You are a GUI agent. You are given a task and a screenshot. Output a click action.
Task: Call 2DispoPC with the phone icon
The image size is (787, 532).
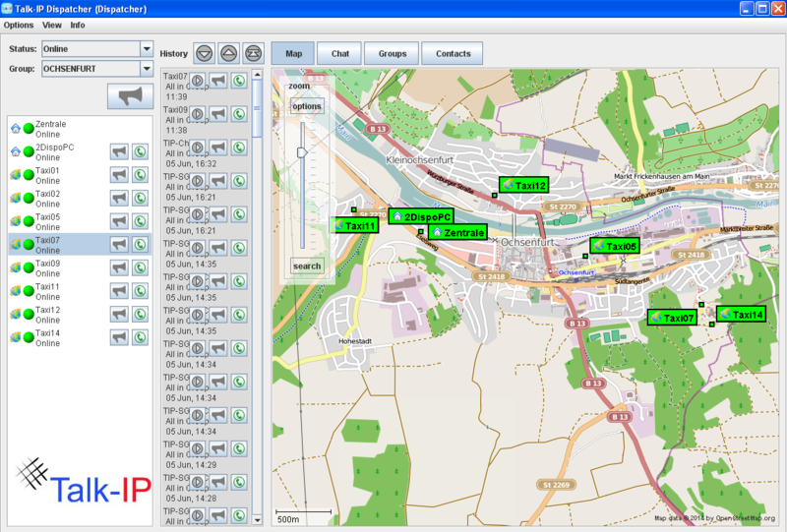(140, 151)
